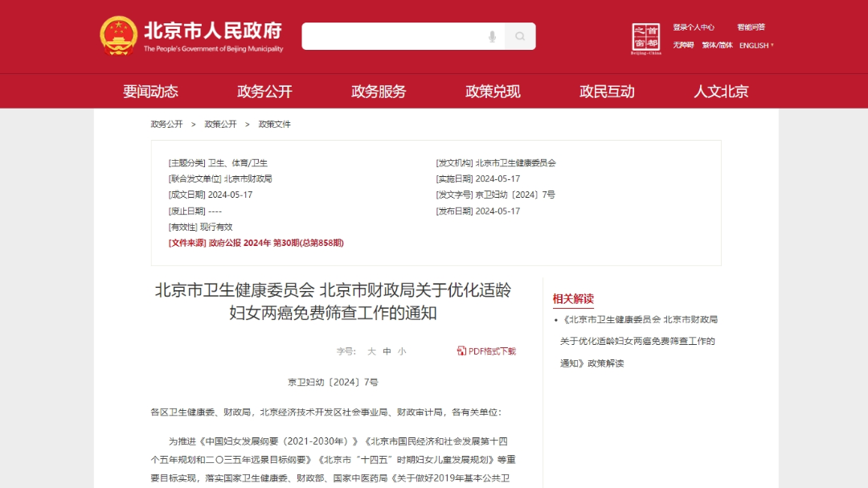Screen dimensions: 868x488
Task: Click the magnifier search button
Action: (520, 36)
